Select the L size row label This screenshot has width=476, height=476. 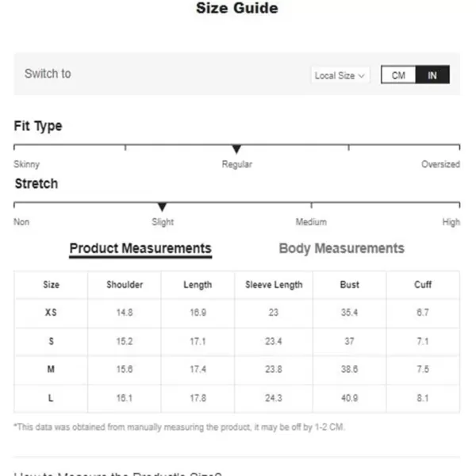point(51,397)
